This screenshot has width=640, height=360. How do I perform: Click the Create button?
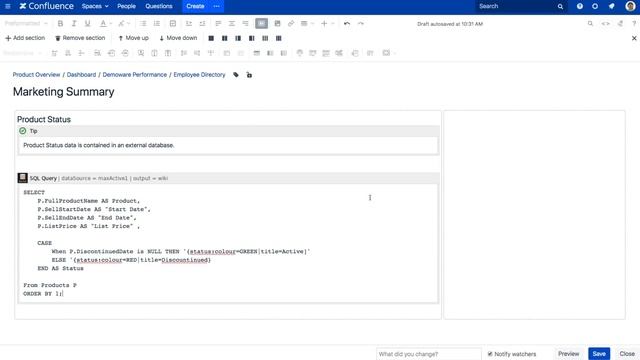(195, 6)
